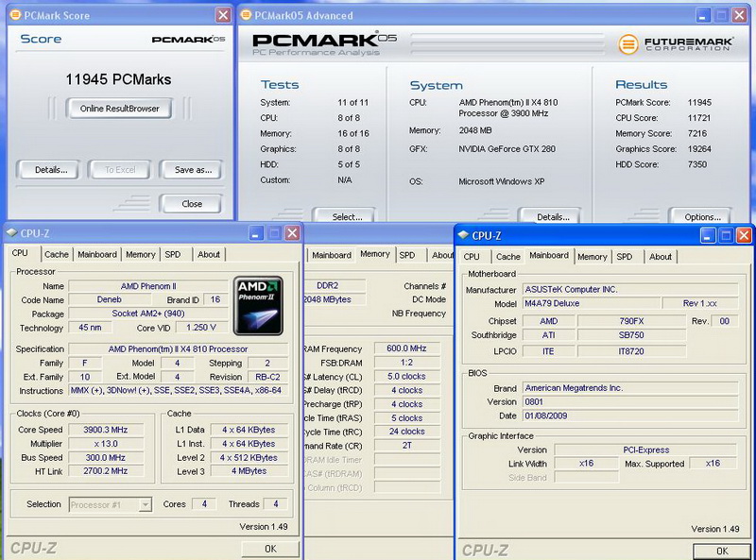Click the Bus Speed 300.0 MHz field
The image size is (756, 560).
pyautogui.click(x=106, y=457)
